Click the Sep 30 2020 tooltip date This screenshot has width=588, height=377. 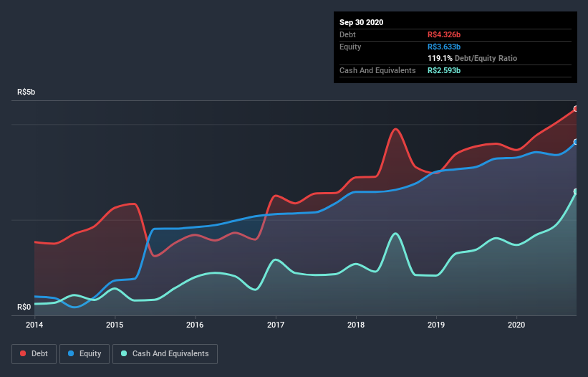click(x=362, y=22)
